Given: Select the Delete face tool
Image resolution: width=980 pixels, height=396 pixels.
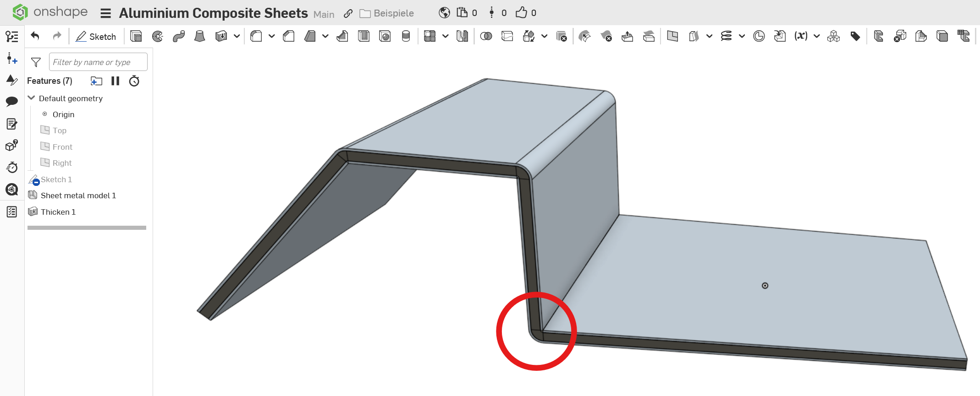Looking at the screenshot, I should click(606, 36).
